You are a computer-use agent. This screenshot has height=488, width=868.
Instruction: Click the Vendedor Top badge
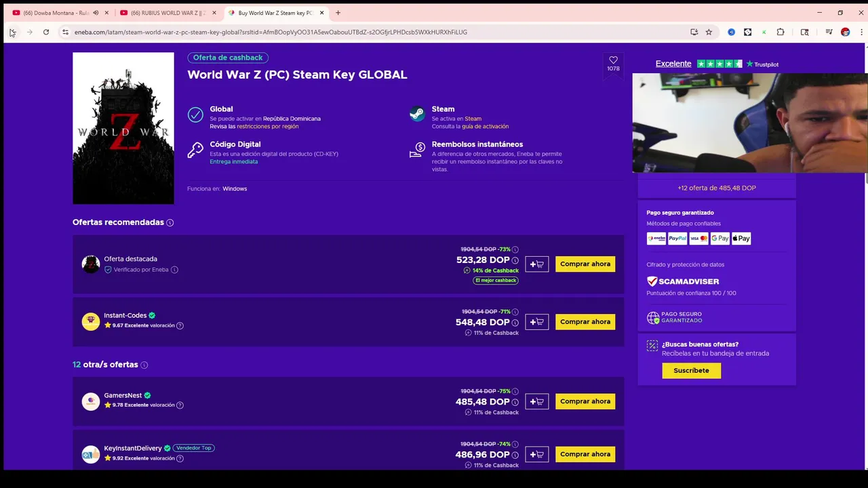point(194,448)
